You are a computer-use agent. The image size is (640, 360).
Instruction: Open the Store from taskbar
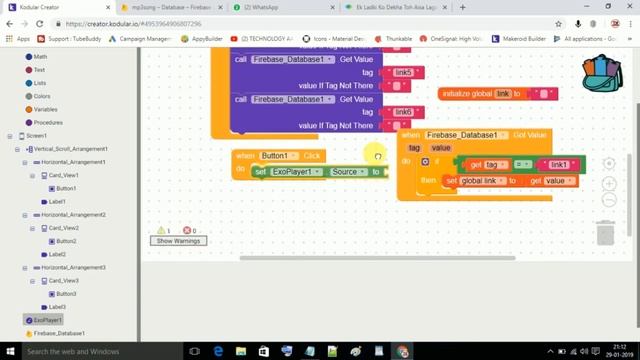click(264, 351)
